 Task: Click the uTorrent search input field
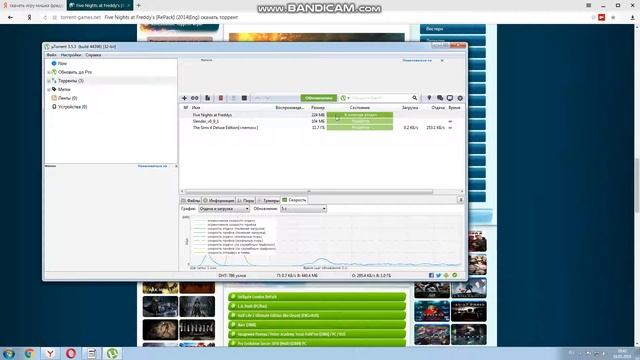pos(380,98)
